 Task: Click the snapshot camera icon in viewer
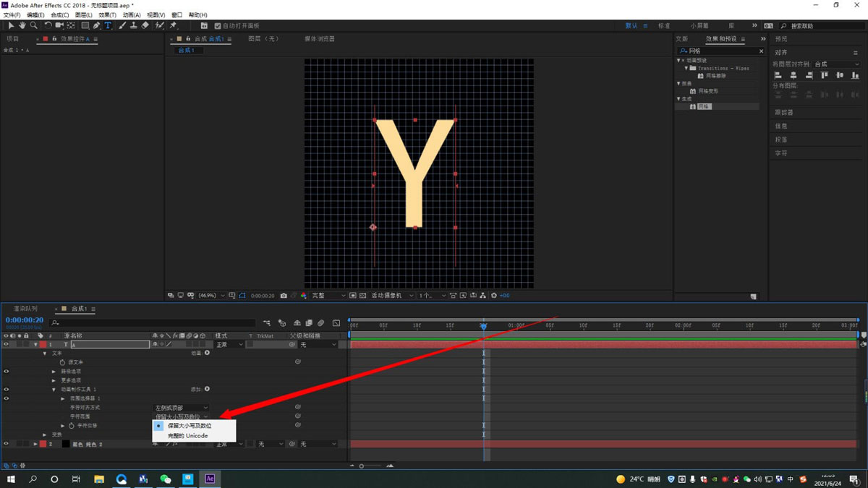[x=284, y=296]
